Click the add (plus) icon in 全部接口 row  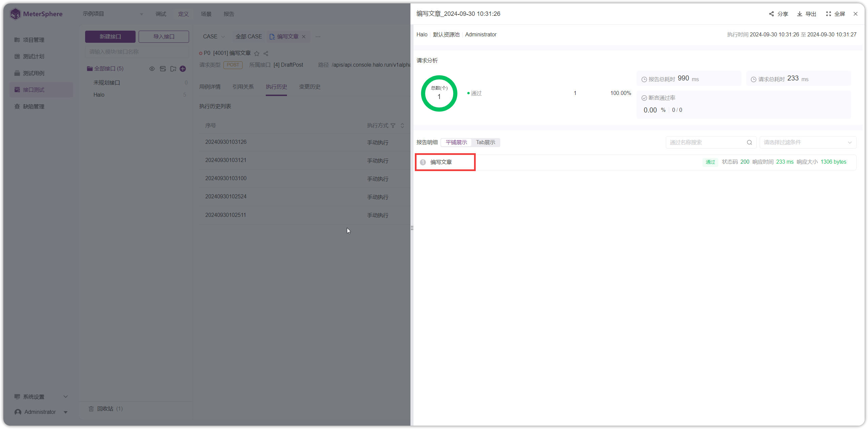coord(183,69)
